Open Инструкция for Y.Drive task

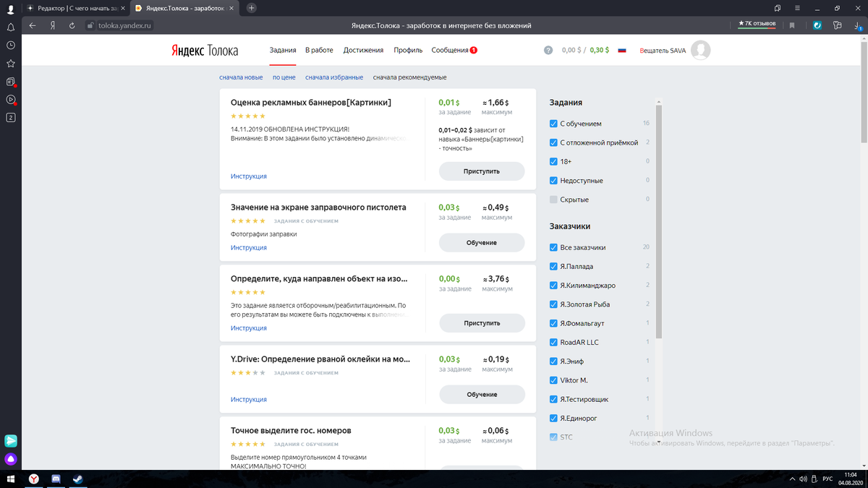pos(249,400)
